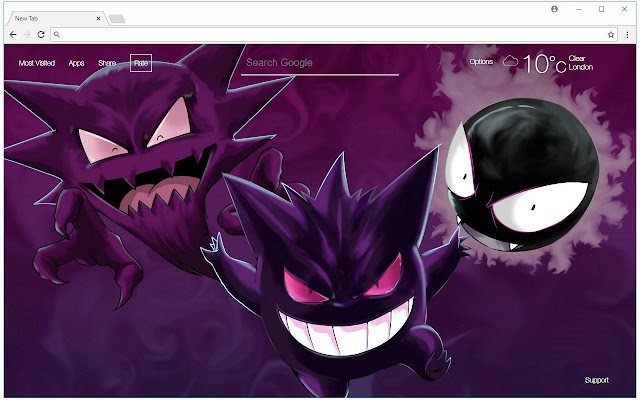Screen dimensions: 640x400
Task: Open a new tab with the tab-strip button
Action: click(117, 19)
